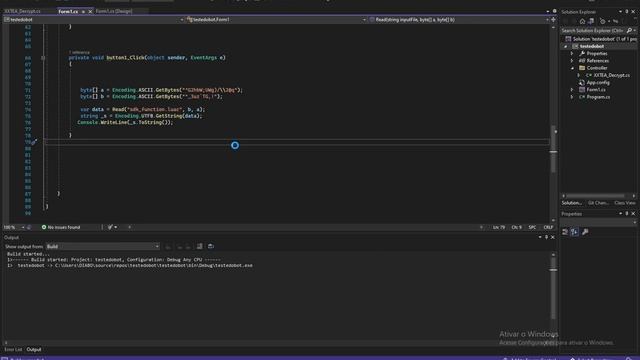Click Clear All icon in Output toolbar

(199, 247)
